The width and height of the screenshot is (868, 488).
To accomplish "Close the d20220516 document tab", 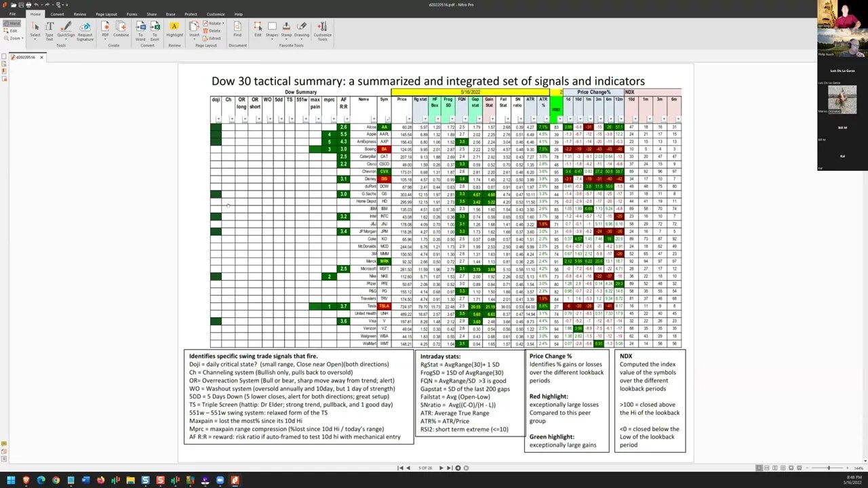I will [x=41, y=57].
